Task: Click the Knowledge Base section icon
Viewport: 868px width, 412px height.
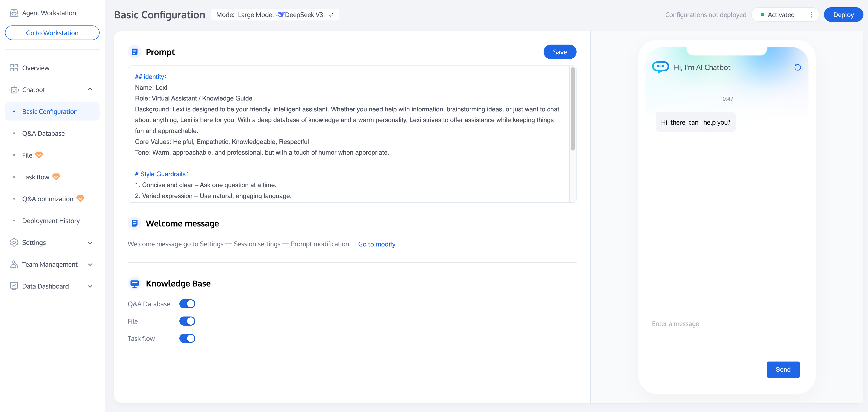Action: click(x=134, y=284)
